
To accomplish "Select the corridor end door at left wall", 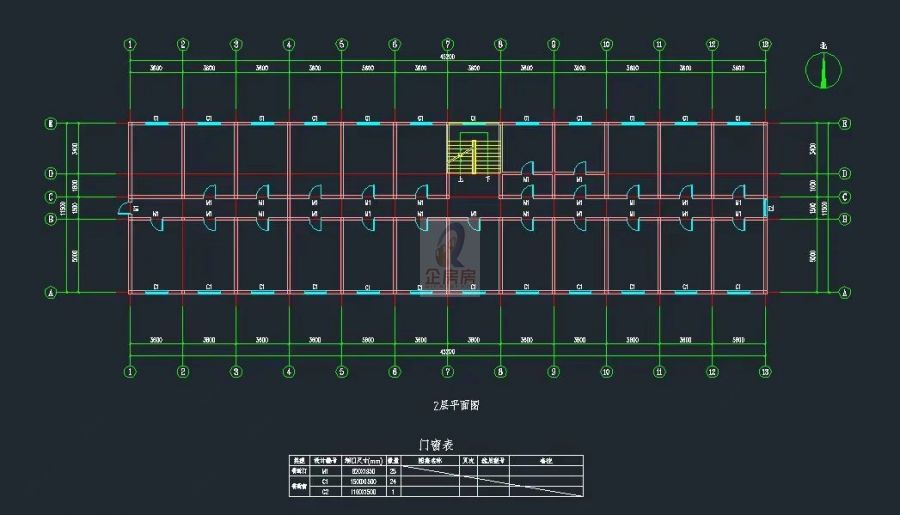I will pos(125,208).
